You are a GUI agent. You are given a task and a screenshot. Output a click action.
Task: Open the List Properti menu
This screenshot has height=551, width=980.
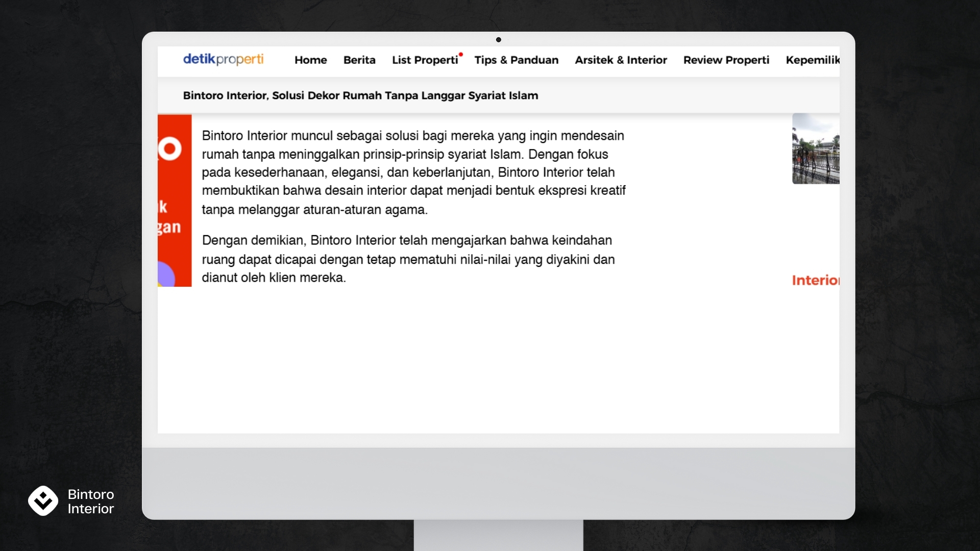(425, 60)
